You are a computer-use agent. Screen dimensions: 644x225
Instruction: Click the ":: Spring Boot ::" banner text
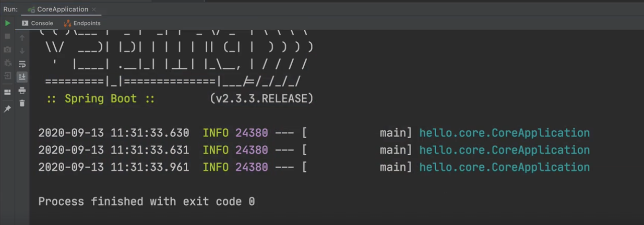coord(100,98)
